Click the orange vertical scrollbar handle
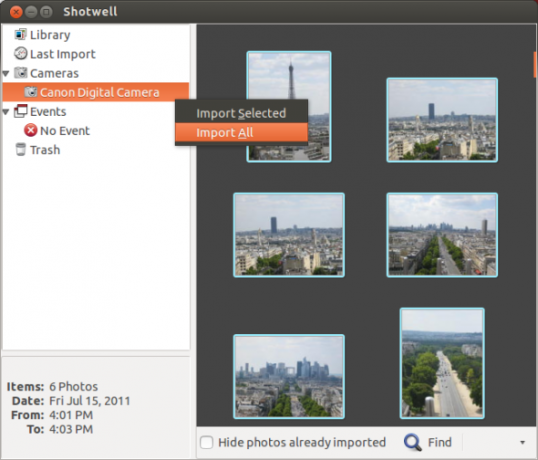538x460 pixels. pyautogui.click(x=535, y=64)
